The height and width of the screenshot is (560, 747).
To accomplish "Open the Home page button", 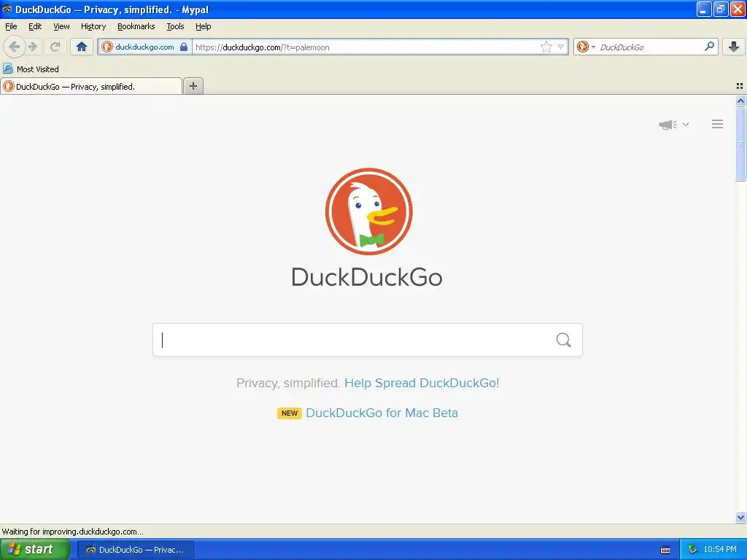I will click(82, 47).
